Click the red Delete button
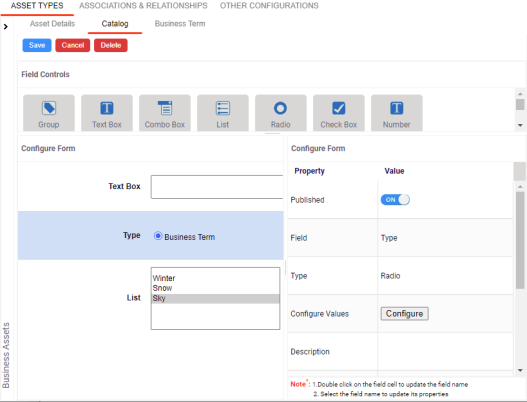 click(111, 45)
